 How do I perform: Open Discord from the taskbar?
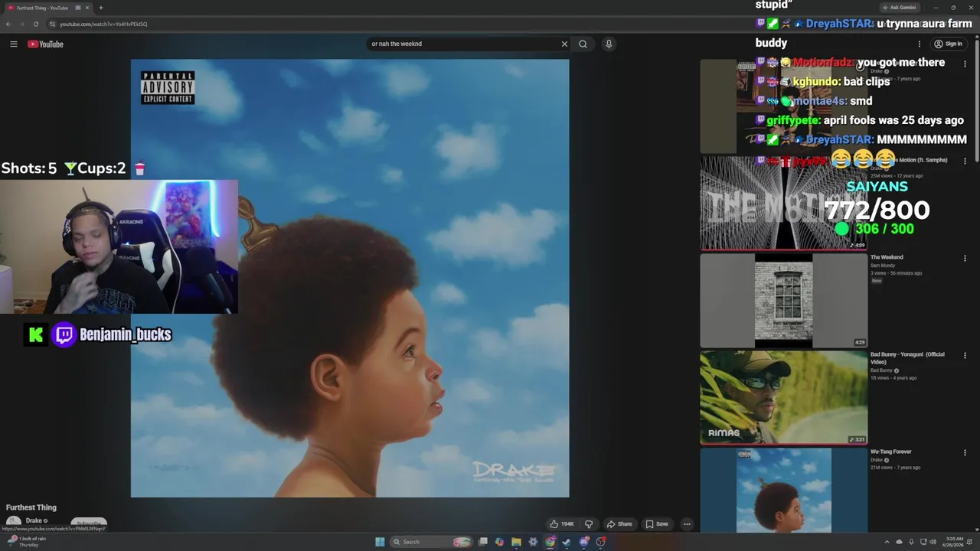[x=584, y=542]
